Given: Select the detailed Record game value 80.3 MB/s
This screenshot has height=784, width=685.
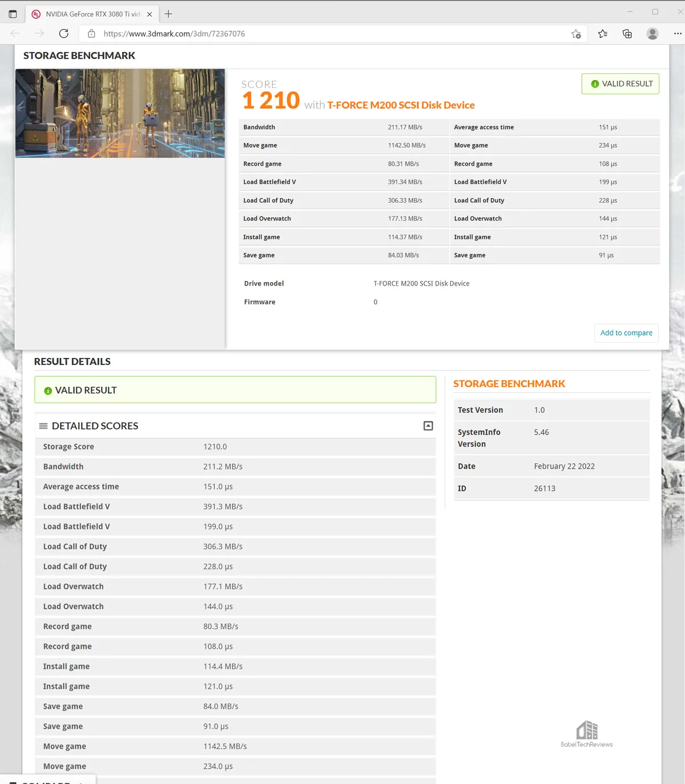Looking at the screenshot, I should click(221, 627).
